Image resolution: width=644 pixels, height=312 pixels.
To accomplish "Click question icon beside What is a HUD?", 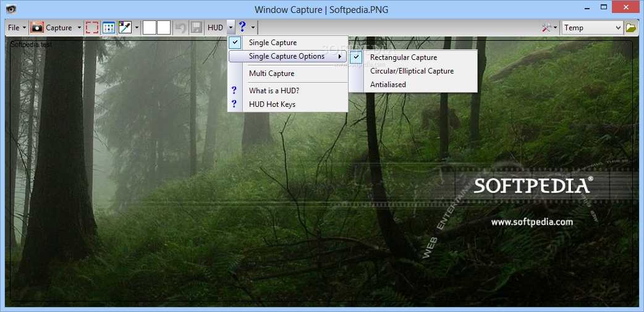I will point(234,90).
